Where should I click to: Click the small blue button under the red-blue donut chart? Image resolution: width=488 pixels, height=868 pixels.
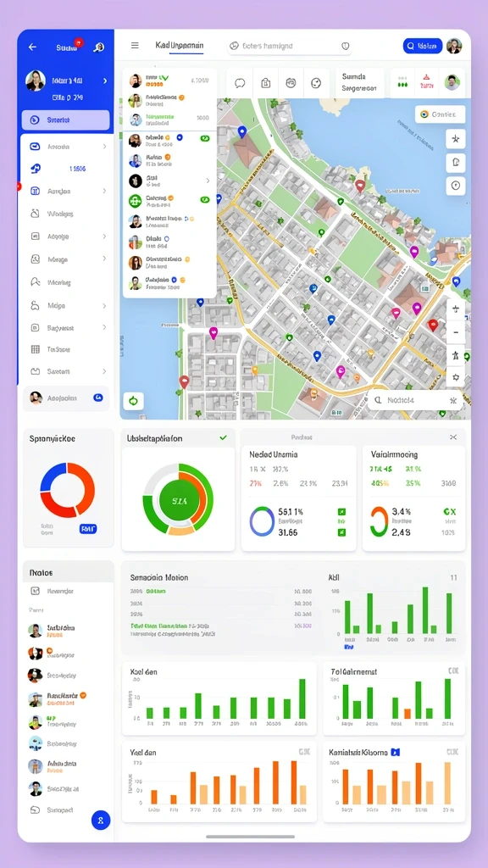(88, 529)
